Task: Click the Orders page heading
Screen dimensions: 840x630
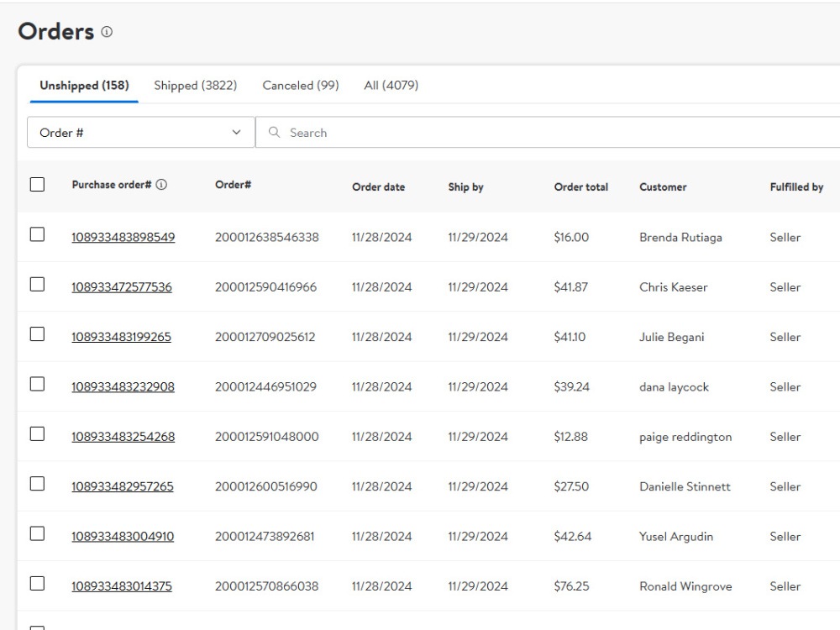Action: [56, 32]
